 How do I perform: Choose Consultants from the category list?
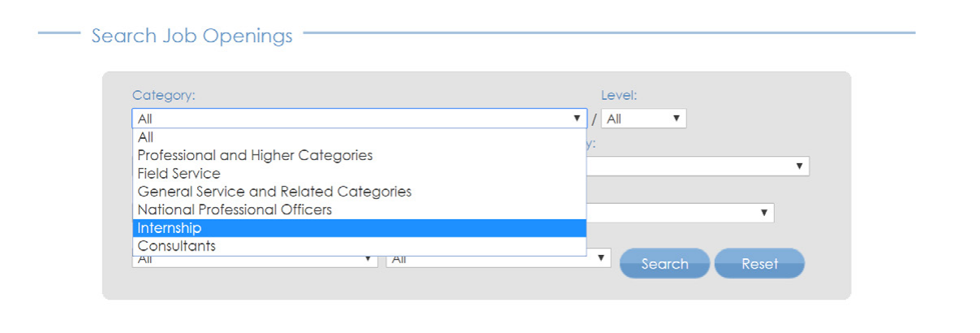click(359, 246)
